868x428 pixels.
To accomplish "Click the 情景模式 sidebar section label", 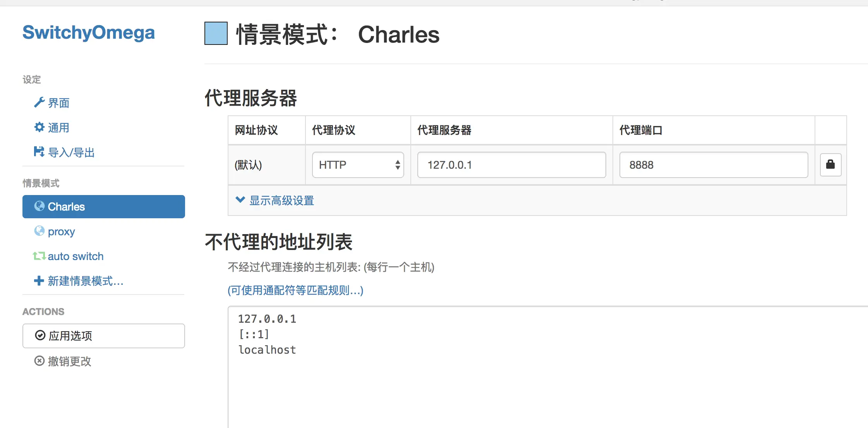I will 41,183.
